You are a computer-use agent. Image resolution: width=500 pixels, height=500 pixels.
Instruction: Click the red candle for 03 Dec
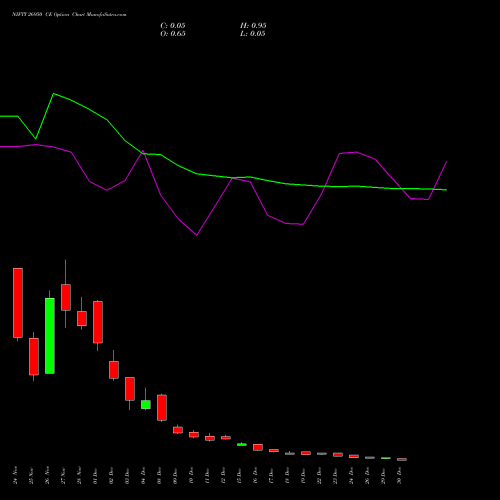(x=130, y=389)
